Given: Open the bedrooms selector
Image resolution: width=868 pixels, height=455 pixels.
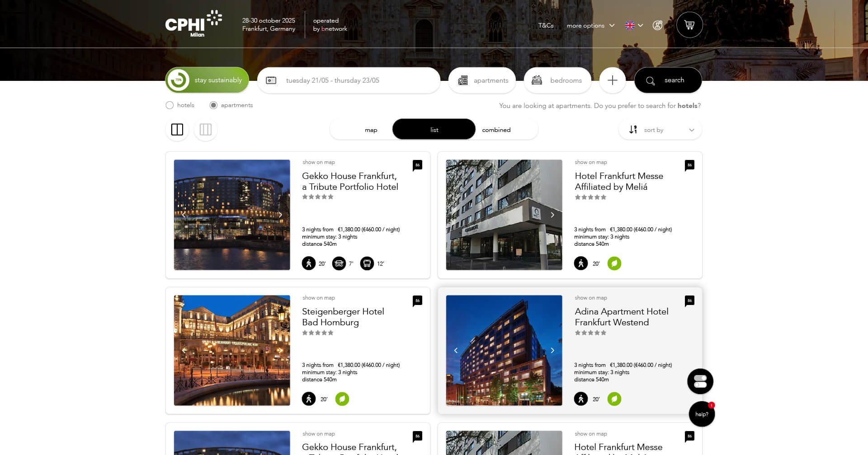Looking at the screenshot, I should [x=557, y=80].
